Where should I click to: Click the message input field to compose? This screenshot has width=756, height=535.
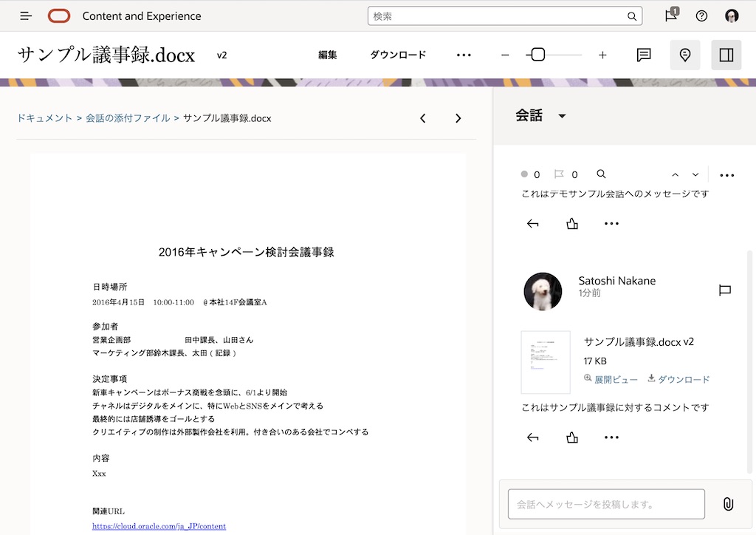tap(605, 503)
